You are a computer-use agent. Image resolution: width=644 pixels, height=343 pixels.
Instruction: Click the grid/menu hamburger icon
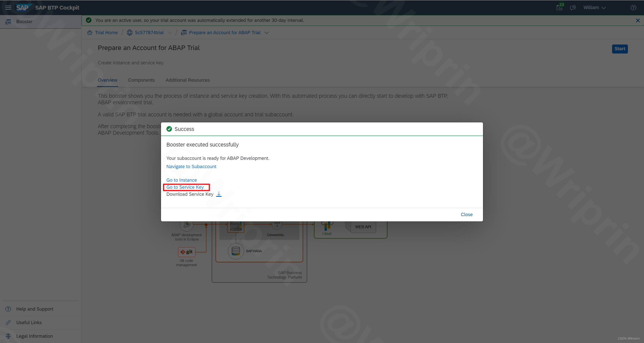click(8, 7)
